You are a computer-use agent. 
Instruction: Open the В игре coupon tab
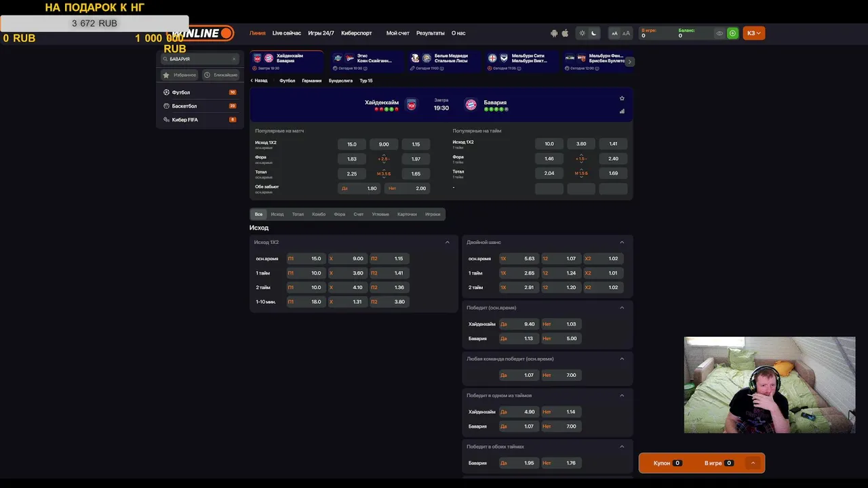pyautogui.click(x=719, y=463)
